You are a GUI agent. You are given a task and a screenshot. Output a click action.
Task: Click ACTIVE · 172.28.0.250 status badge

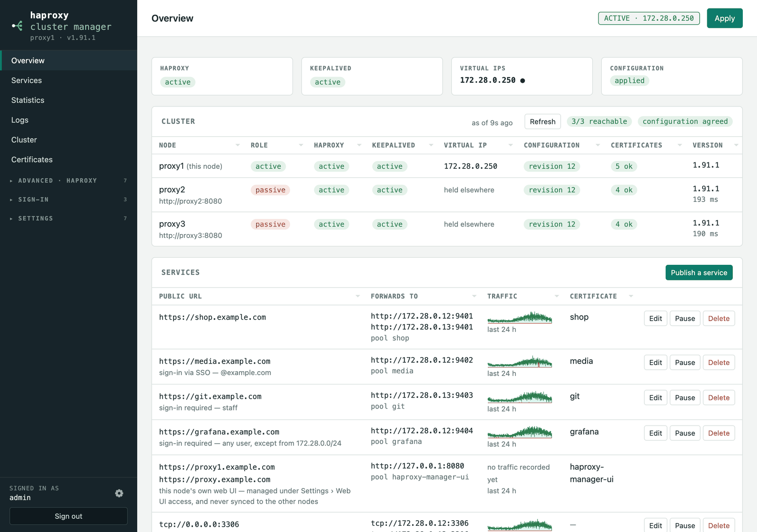click(x=649, y=18)
